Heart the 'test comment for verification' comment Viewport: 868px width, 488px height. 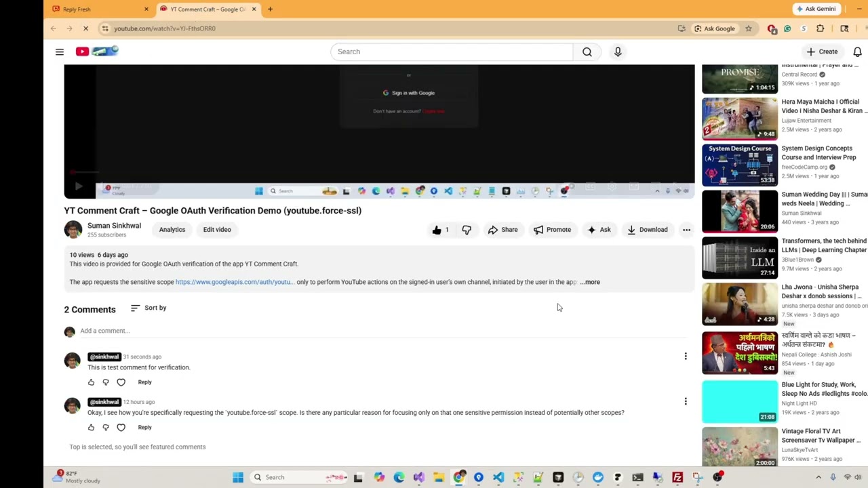pos(121,382)
